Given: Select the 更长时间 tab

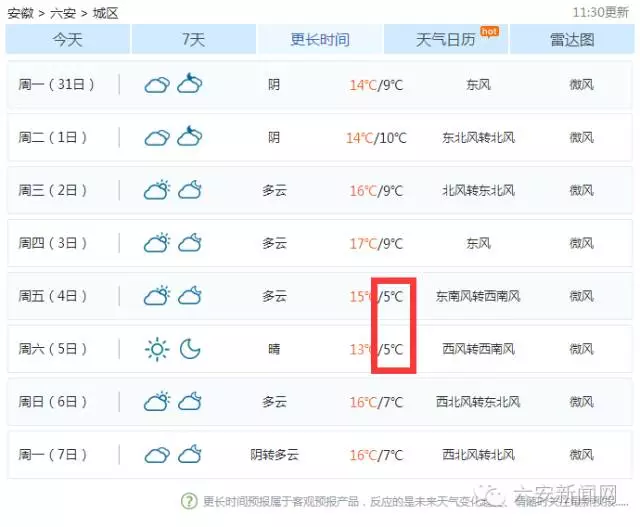Looking at the screenshot, I should click(320, 40).
